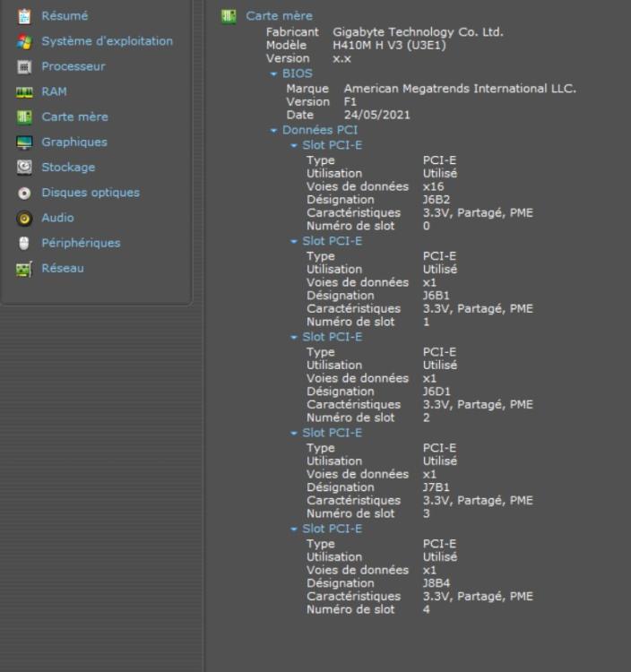This screenshot has height=672, width=631.
Task: Open Graphiques using the monitor icon
Action: (x=24, y=142)
